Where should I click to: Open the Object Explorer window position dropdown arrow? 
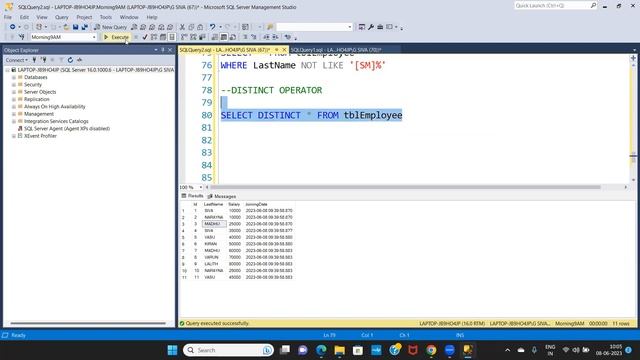[156, 50]
